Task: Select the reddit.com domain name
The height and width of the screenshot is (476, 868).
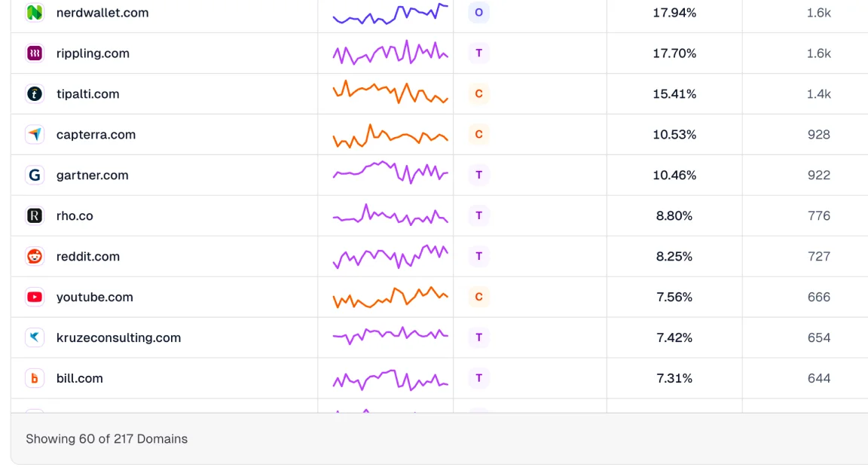Action: click(88, 257)
